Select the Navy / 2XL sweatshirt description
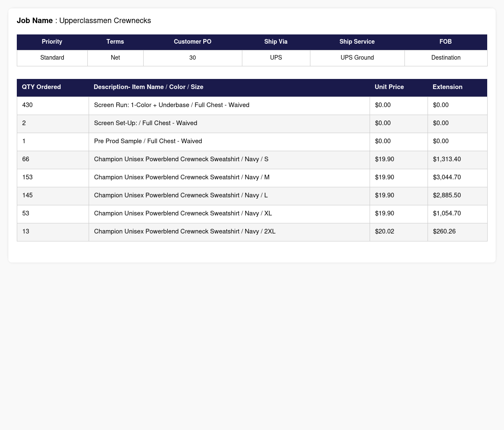Screen dimensions: 504x430 [x=229, y=232]
